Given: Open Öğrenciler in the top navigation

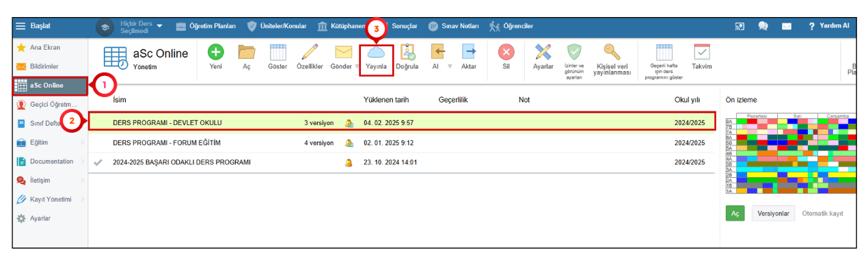Looking at the screenshot, I should point(511,26).
